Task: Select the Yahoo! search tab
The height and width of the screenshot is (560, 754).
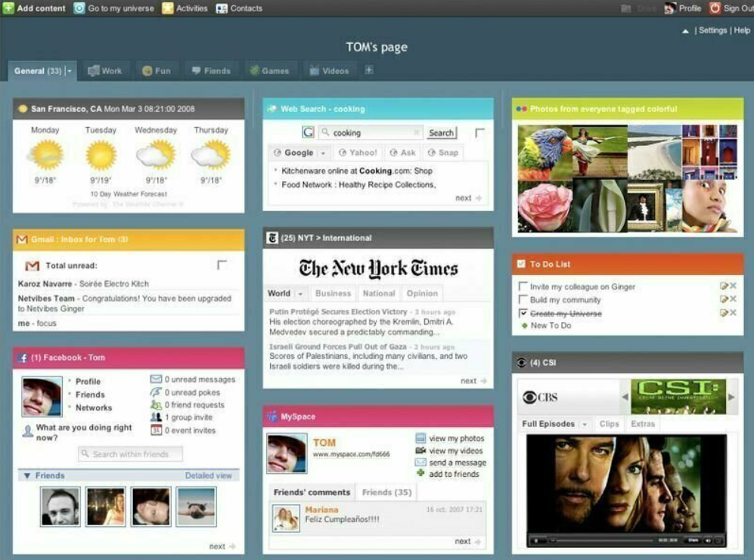Action: 358,153
